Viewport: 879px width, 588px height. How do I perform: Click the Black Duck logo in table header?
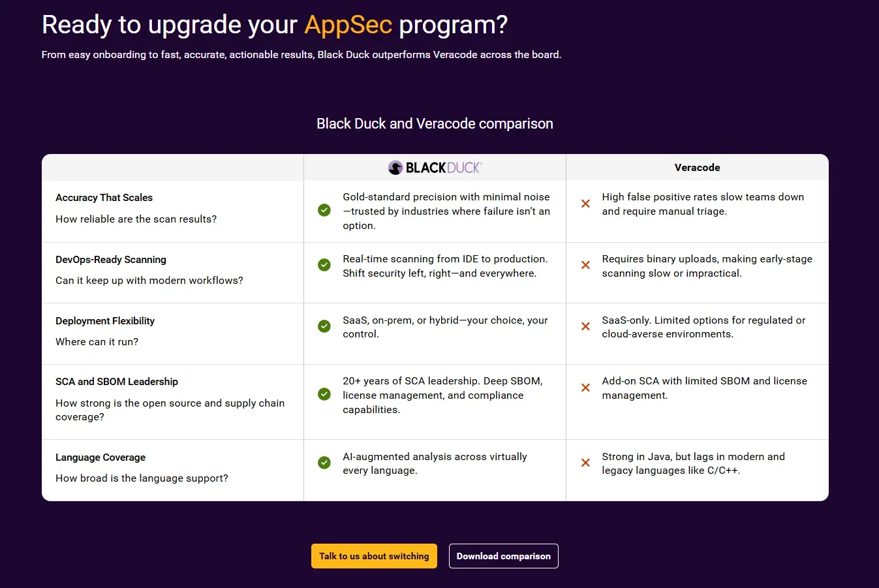tap(435, 168)
